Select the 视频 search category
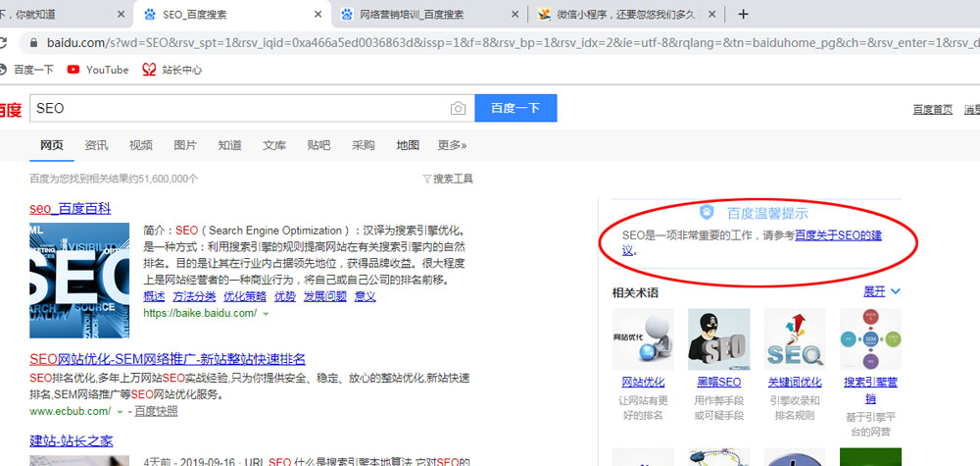The height and width of the screenshot is (466, 980). click(x=140, y=145)
